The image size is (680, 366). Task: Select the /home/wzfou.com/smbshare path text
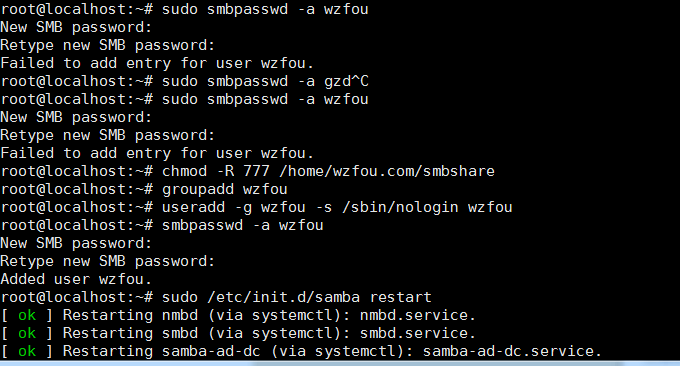pyautogui.click(x=387, y=171)
